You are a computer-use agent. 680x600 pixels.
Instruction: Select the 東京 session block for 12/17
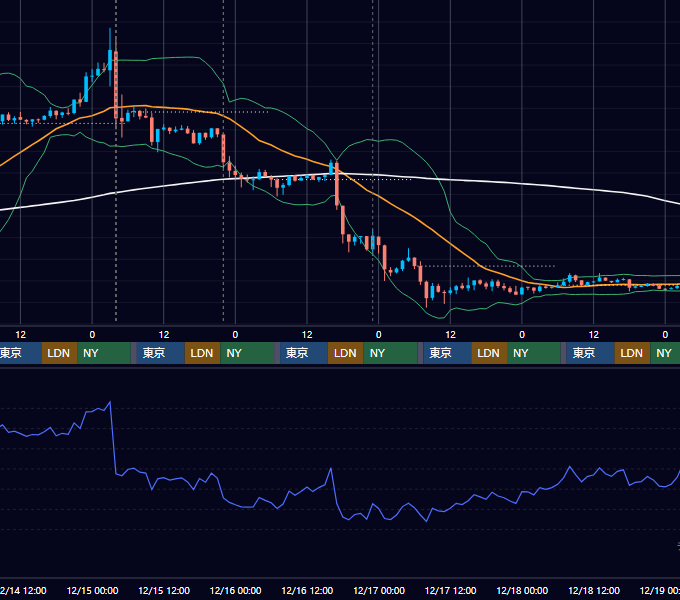coord(447,353)
